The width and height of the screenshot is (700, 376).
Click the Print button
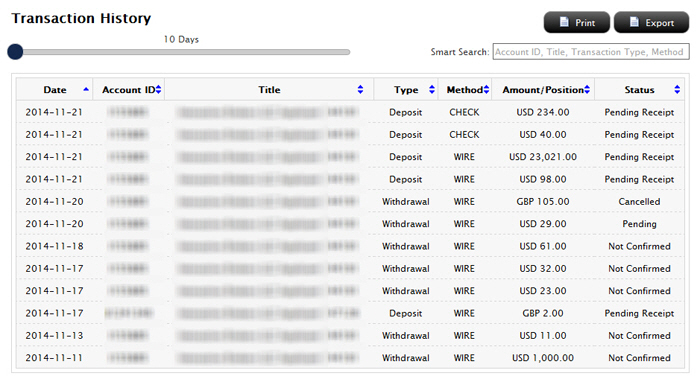(576, 22)
